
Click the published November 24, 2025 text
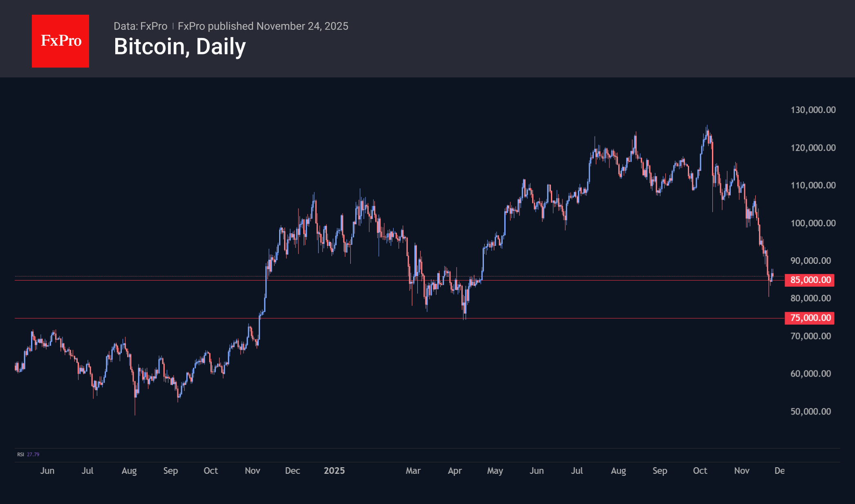[x=263, y=26]
